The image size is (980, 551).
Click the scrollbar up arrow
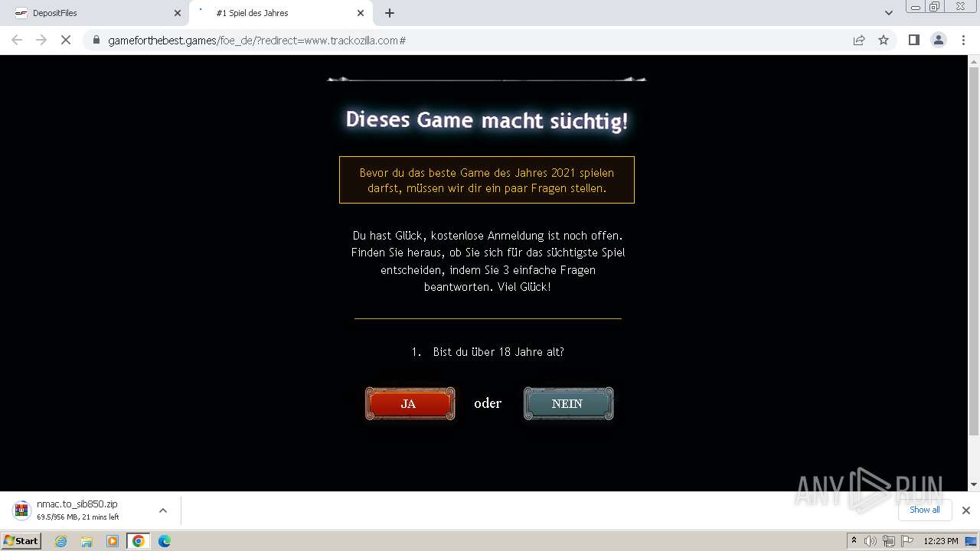(x=974, y=62)
